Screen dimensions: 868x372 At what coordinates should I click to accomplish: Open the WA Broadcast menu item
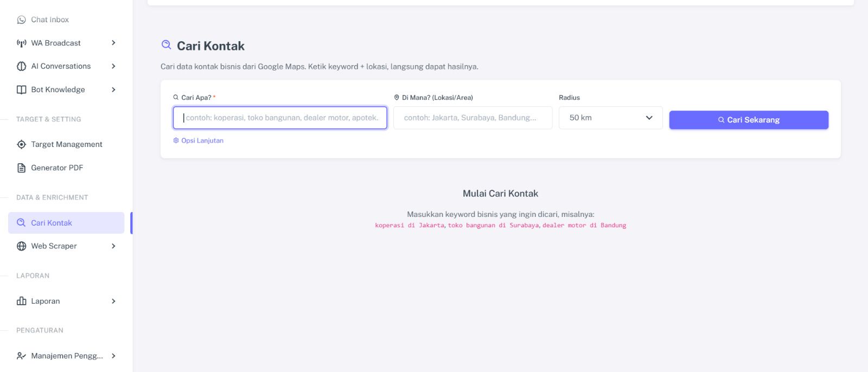(66, 43)
